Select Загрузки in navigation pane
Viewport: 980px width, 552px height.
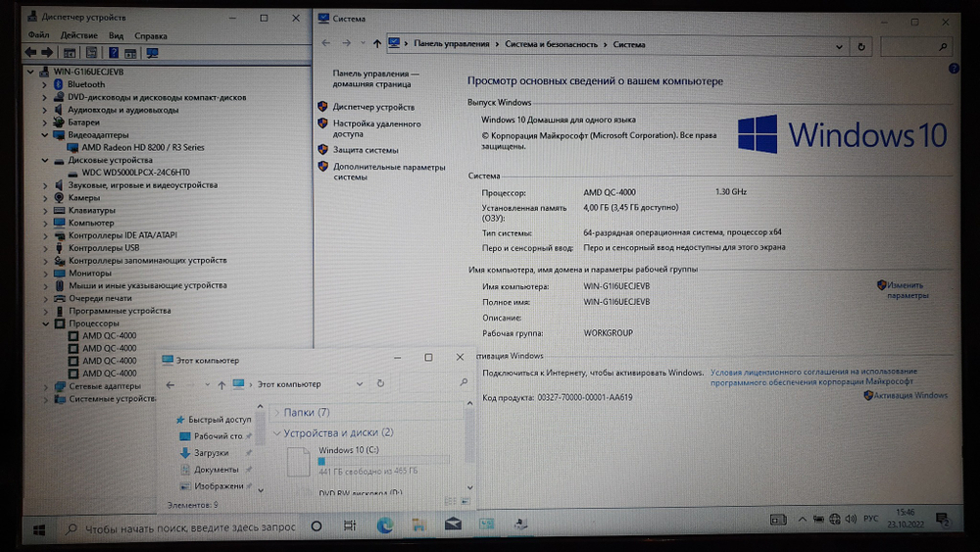click(211, 453)
